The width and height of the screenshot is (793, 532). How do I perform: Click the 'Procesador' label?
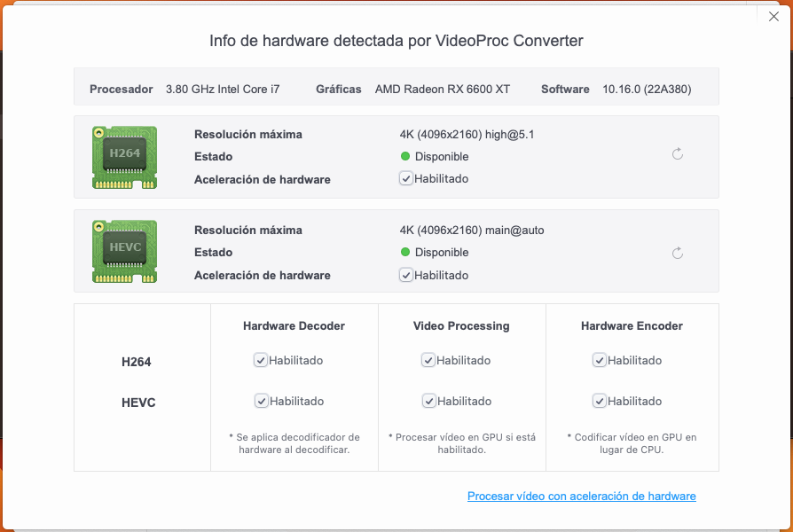tap(122, 89)
